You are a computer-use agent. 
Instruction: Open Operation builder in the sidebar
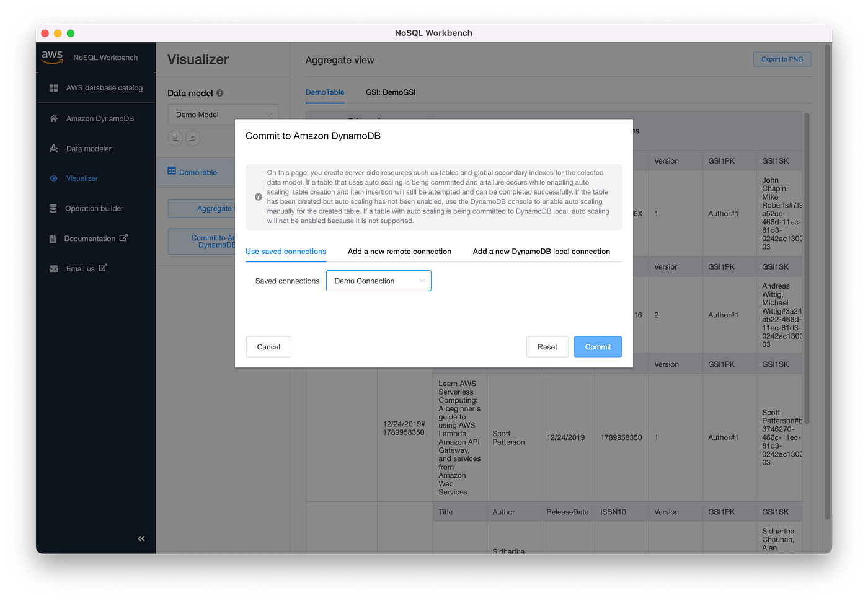(x=95, y=209)
